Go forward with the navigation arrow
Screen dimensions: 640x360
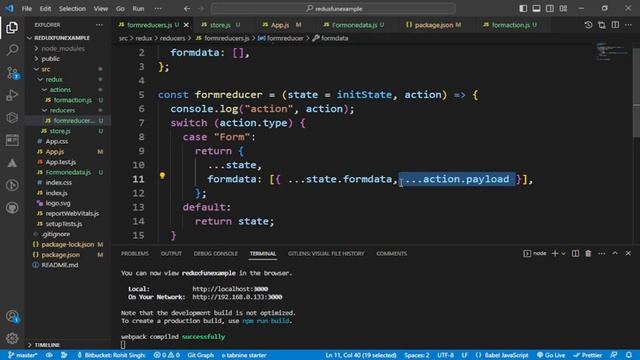201,9
